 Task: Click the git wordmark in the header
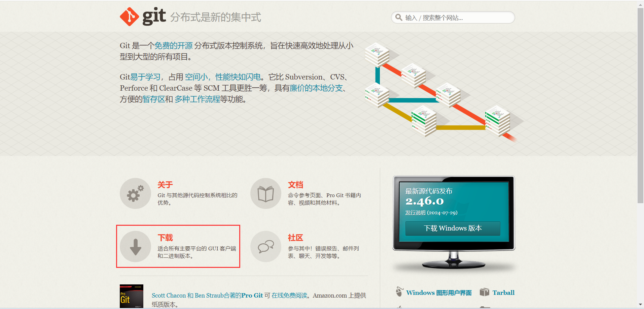tap(154, 16)
